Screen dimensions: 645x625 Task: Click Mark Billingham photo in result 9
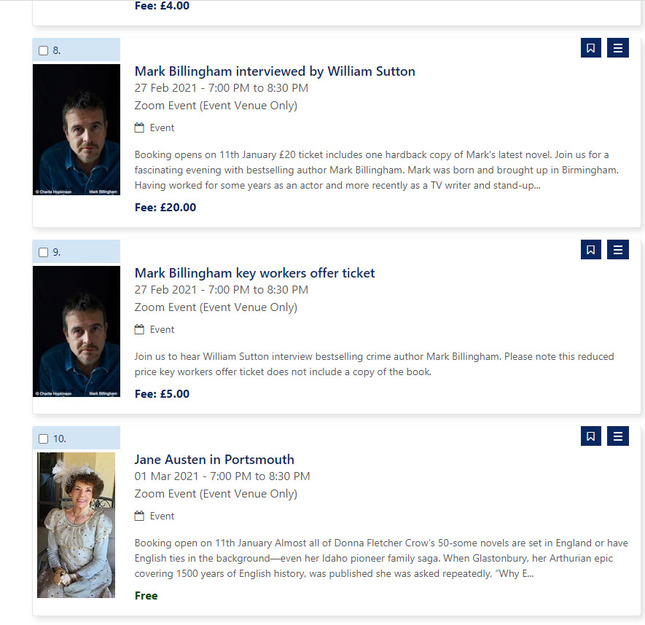click(x=77, y=331)
